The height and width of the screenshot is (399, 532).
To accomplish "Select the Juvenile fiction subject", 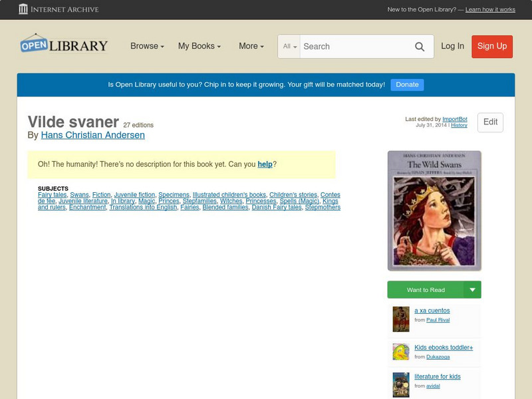I will coord(134,195).
